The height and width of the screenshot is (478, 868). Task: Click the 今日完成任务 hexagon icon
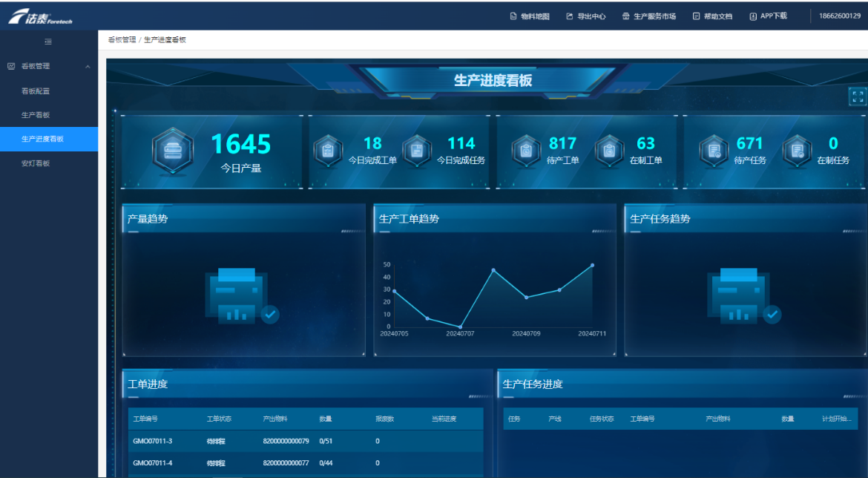tap(417, 150)
